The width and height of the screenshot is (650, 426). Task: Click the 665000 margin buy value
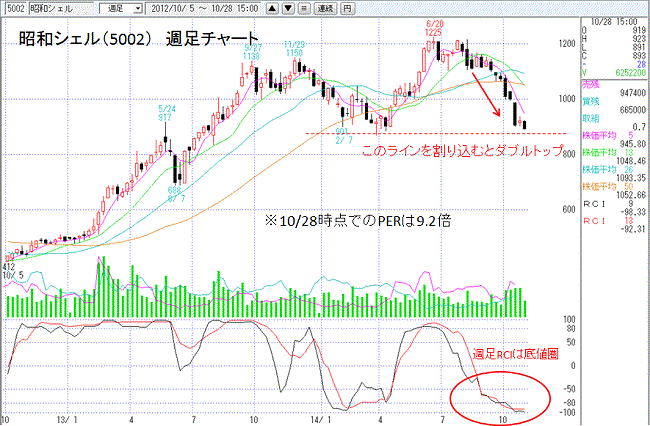633,110
